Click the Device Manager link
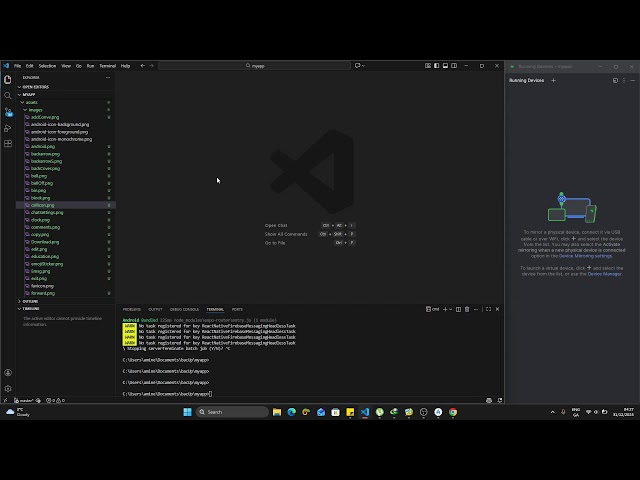This screenshot has height=480, width=640. pyautogui.click(x=604, y=274)
